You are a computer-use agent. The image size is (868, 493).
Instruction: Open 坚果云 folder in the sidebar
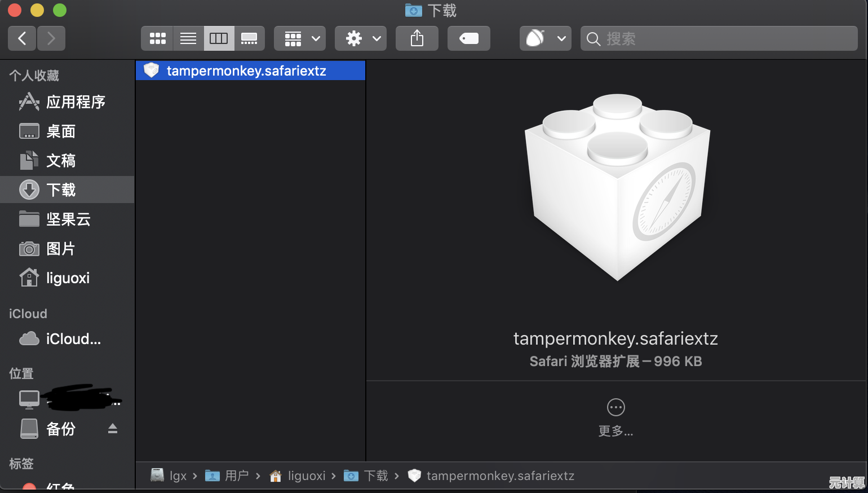pos(67,219)
